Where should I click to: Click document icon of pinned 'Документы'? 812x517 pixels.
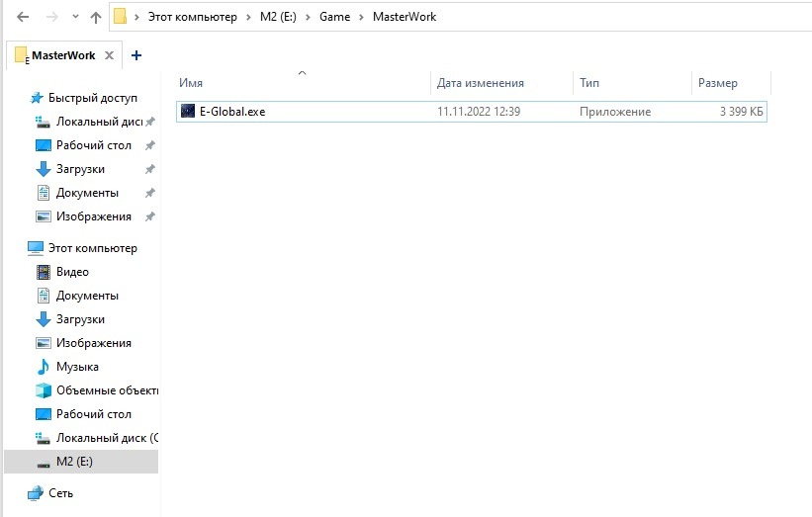[x=43, y=193]
